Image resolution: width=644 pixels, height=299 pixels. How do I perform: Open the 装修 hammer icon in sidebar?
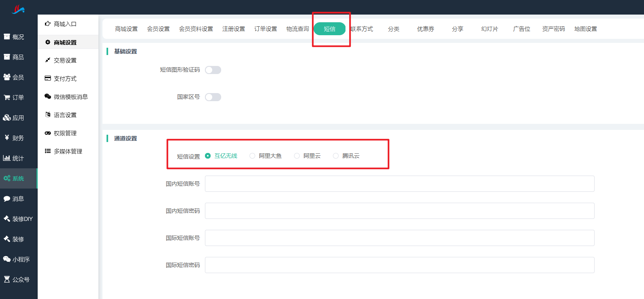pos(7,239)
